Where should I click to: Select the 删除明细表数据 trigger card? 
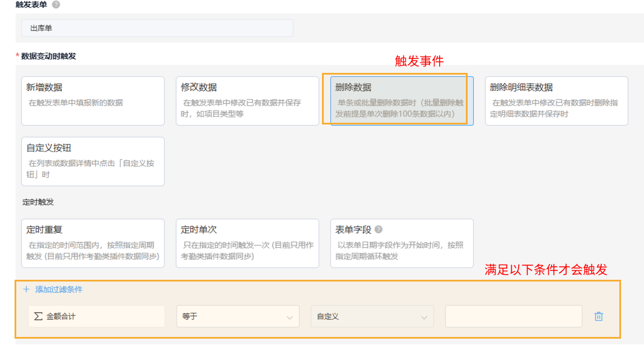coord(556,101)
